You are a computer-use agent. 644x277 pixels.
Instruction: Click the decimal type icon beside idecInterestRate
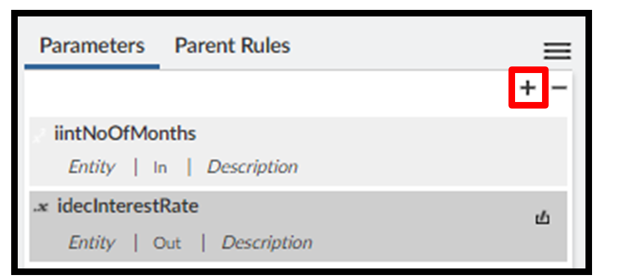click(x=41, y=207)
